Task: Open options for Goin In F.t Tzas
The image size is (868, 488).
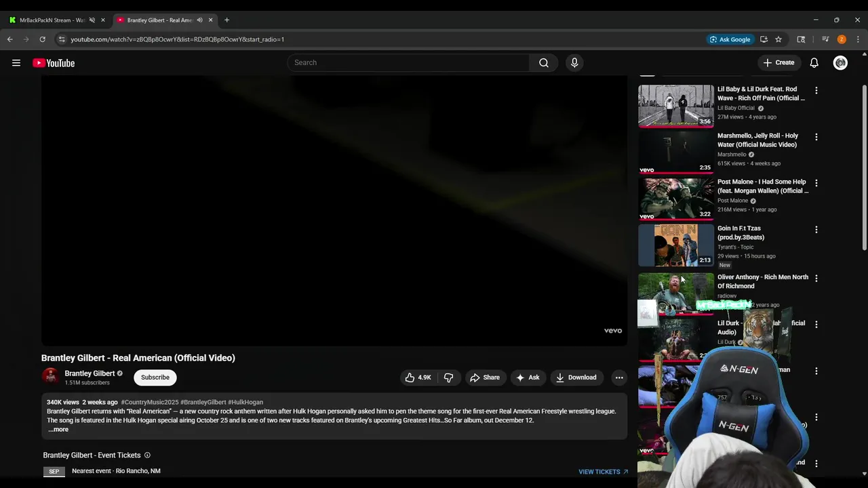Action: coord(816,230)
